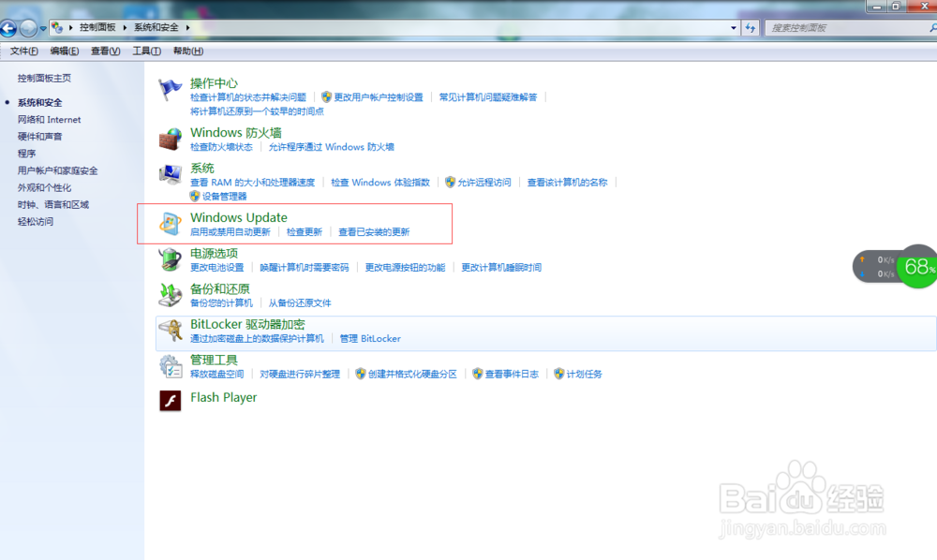The image size is (937, 560).
Task: Open the Backup and Restore icon
Action: point(171,295)
